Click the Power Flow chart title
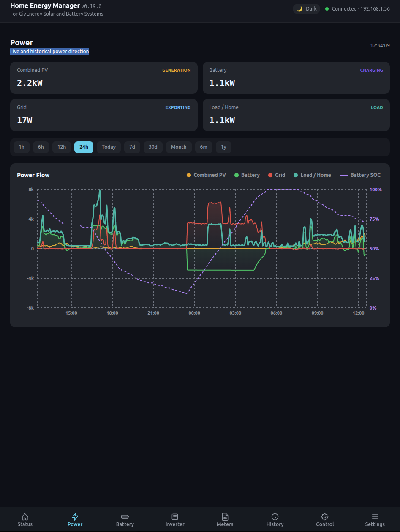The width and height of the screenshot is (400, 532). (33, 175)
